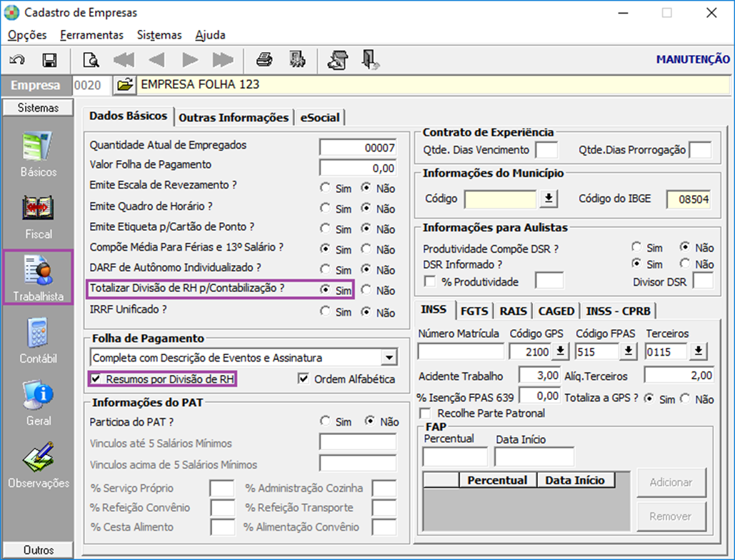Open Terceiros lookup arrow
The height and width of the screenshot is (560, 735).
click(699, 351)
